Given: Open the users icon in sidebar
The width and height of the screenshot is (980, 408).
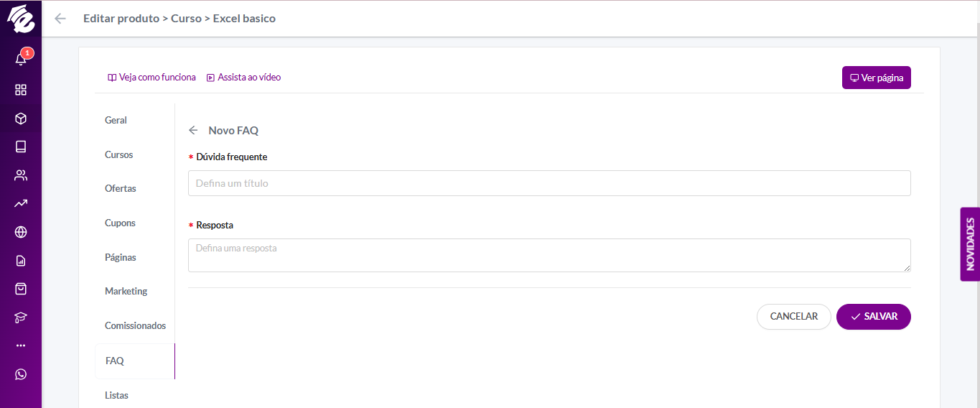Looking at the screenshot, I should point(21,175).
